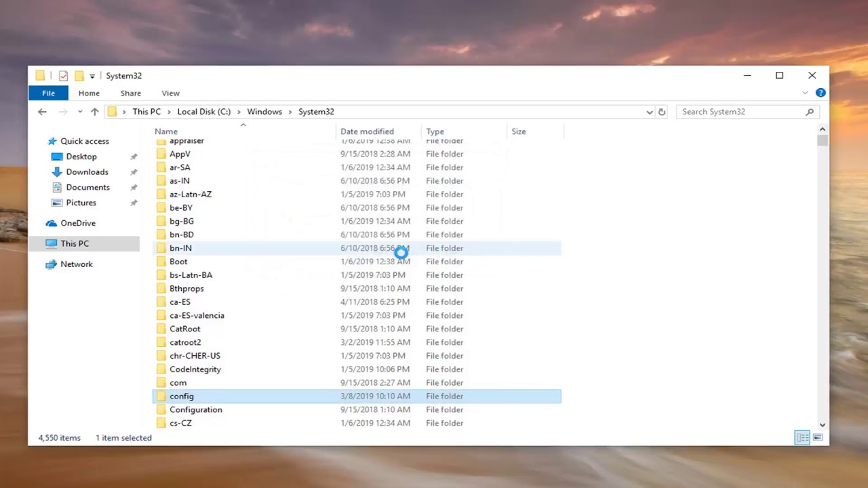
Task: Switch to Details view layout button
Action: [x=802, y=438]
